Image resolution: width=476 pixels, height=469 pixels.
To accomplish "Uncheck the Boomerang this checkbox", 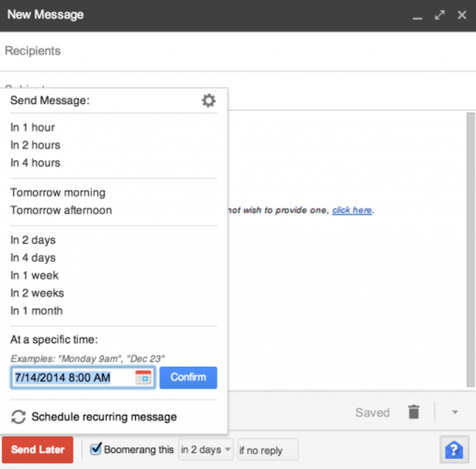I will [96, 449].
